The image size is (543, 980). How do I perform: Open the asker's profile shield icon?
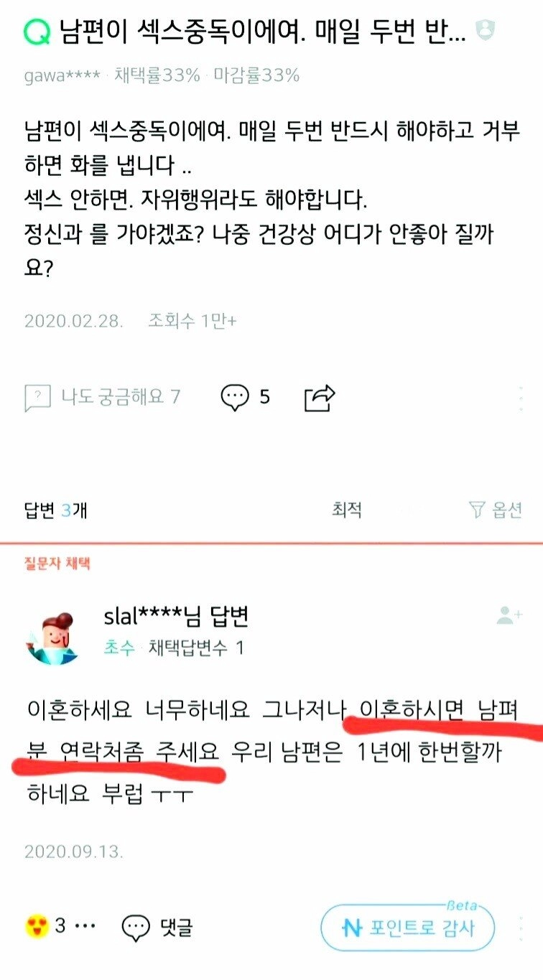click(x=486, y=30)
